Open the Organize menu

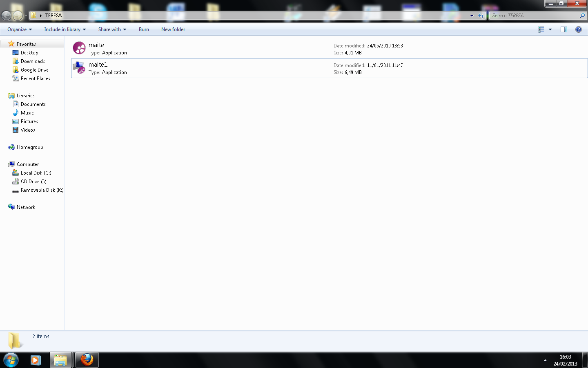click(x=20, y=29)
